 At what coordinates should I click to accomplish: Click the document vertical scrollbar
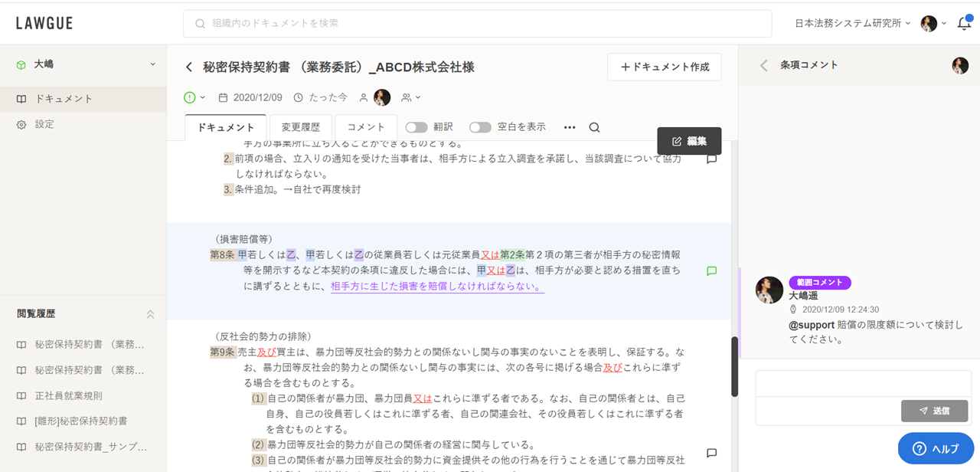(734, 366)
